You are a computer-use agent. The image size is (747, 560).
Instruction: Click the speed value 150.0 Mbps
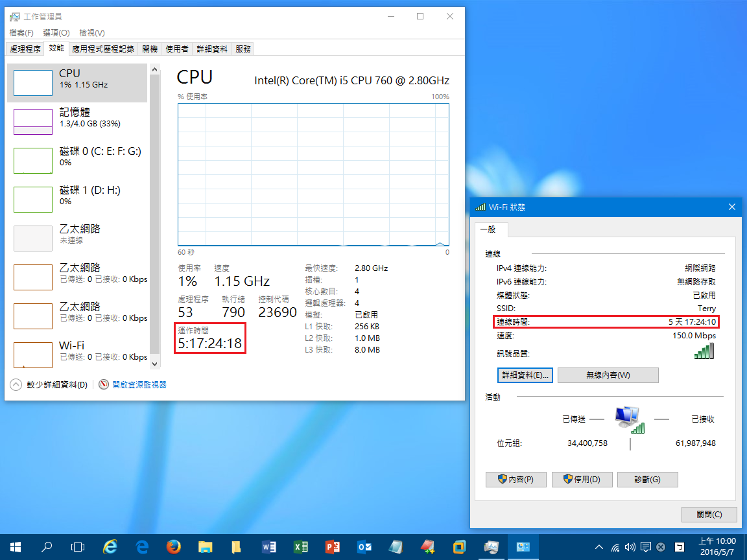point(694,336)
